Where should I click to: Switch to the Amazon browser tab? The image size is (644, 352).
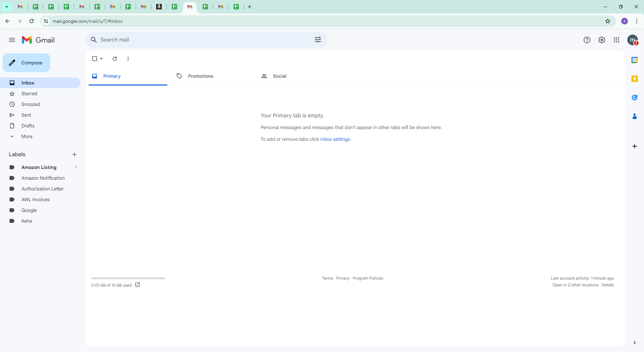pos(159,7)
